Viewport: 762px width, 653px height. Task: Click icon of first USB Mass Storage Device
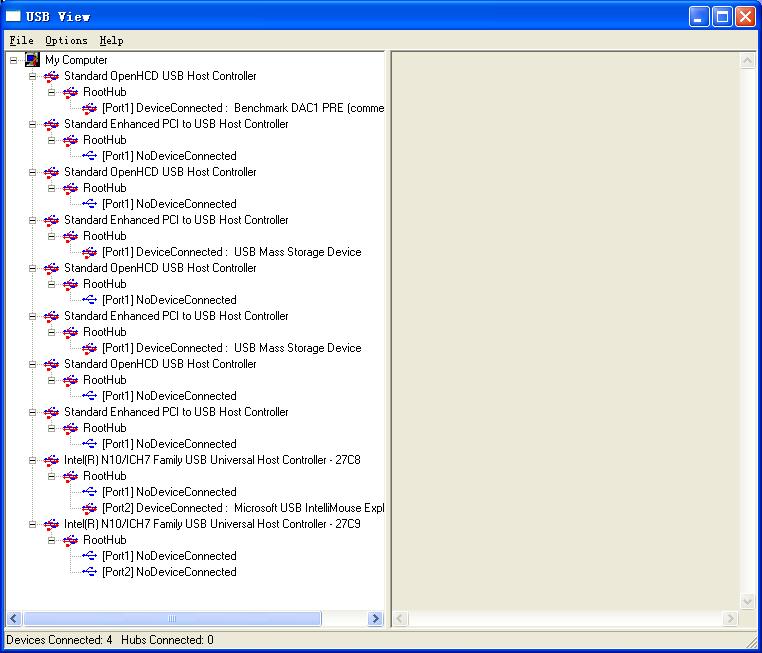(89, 252)
